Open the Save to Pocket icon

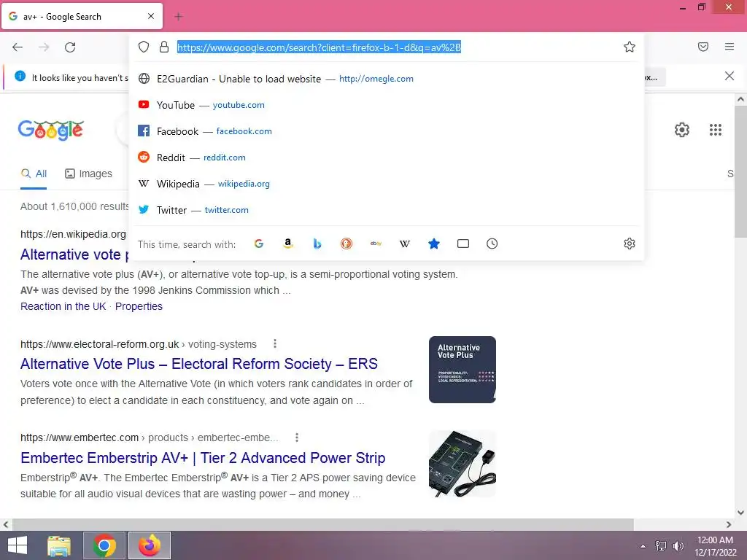click(703, 47)
